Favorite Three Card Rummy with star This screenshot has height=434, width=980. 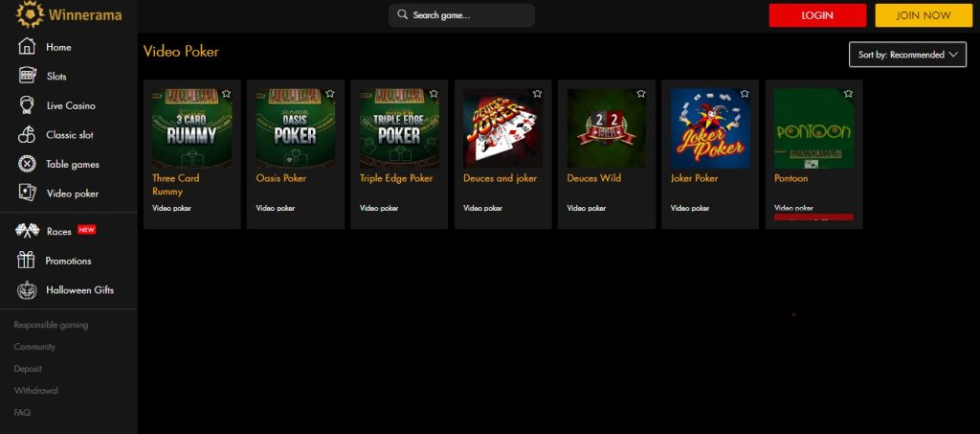[x=226, y=94]
